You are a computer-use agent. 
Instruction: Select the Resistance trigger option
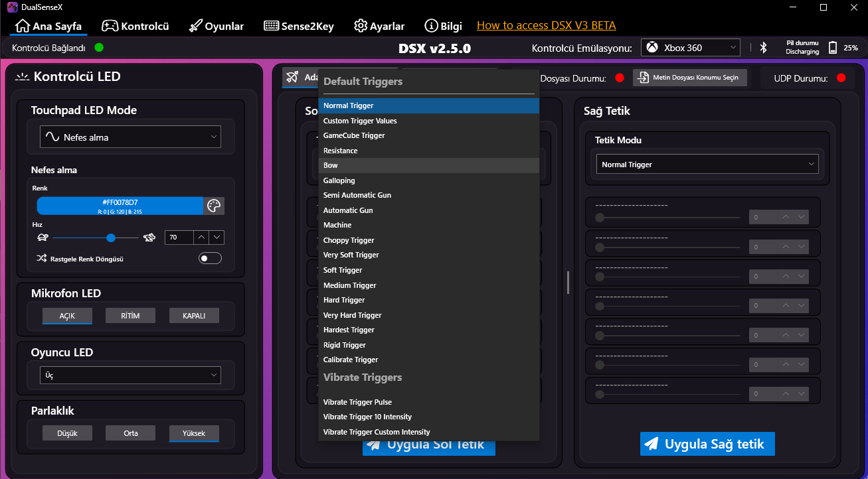[x=428, y=151]
